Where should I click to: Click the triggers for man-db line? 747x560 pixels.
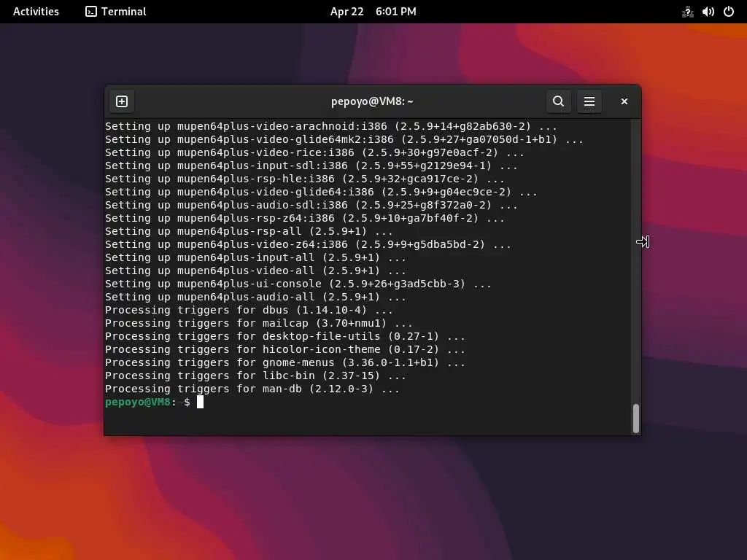[x=252, y=389]
